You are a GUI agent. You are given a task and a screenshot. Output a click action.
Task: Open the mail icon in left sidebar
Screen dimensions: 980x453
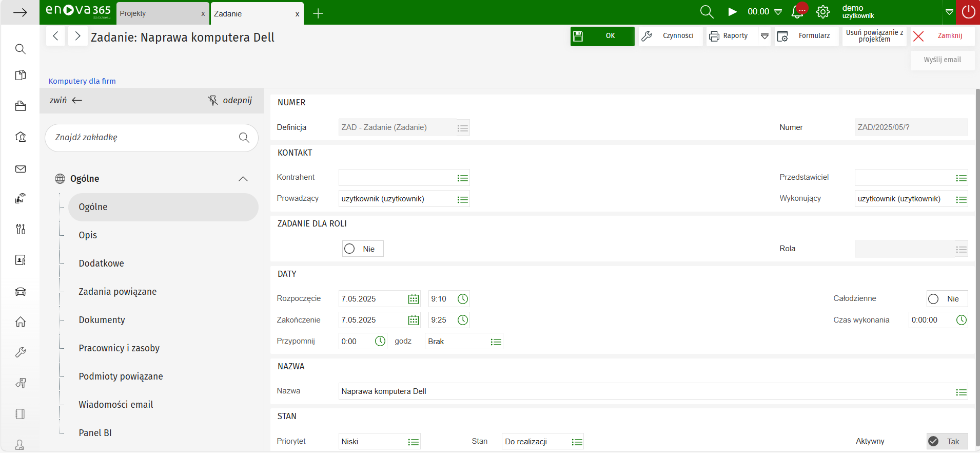pos(21,169)
